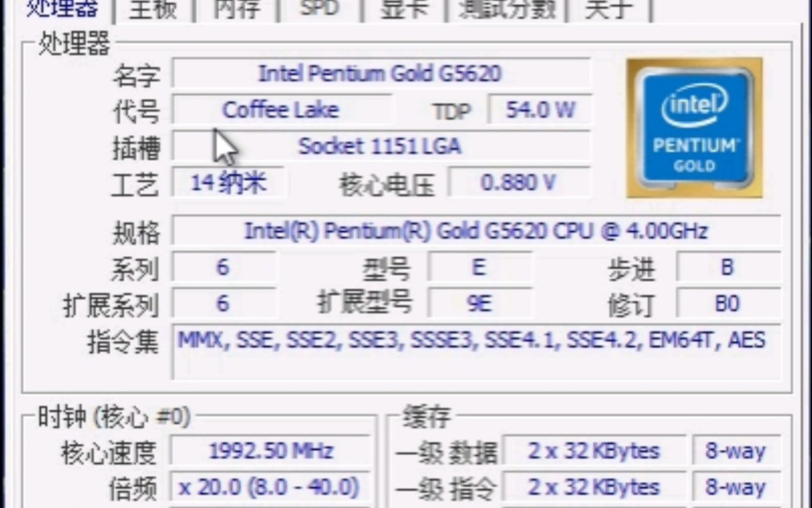Click the 8-way value in 一级 数据 row
Screen dimensions: 812x508
(x=736, y=451)
